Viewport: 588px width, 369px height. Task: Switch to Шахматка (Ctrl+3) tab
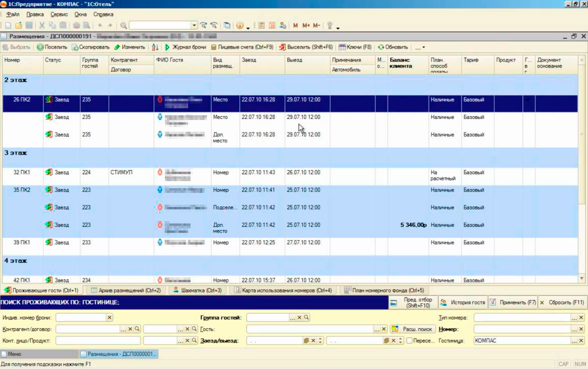tap(197, 290)
